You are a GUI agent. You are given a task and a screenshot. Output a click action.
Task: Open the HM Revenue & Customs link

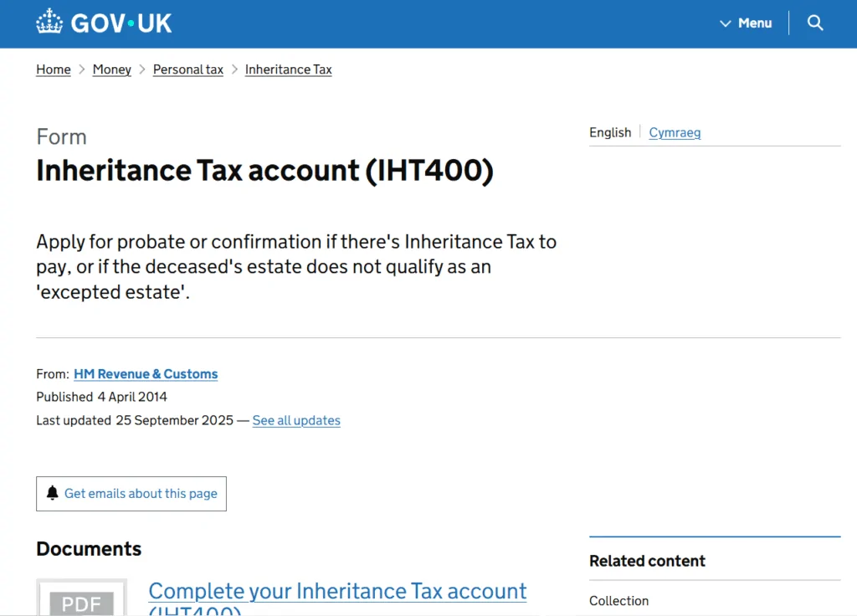click(x=145, y=373)
